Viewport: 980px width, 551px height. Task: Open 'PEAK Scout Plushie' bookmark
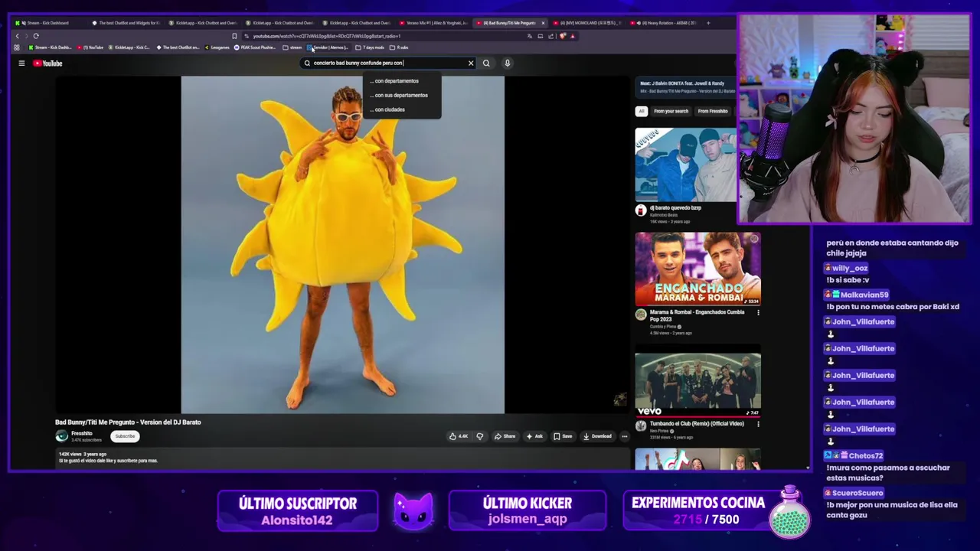pos(256,47)
